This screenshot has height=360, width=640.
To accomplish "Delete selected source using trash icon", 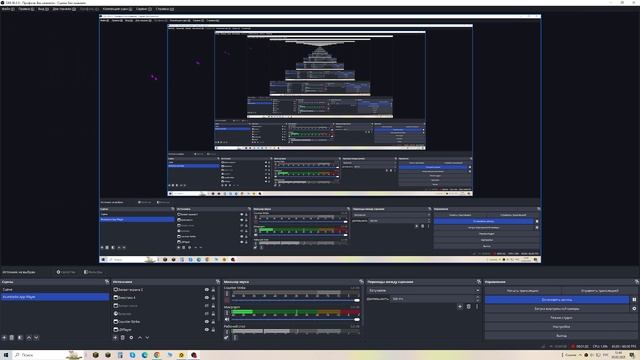I will pyautogui.click(x=123, y=338).
